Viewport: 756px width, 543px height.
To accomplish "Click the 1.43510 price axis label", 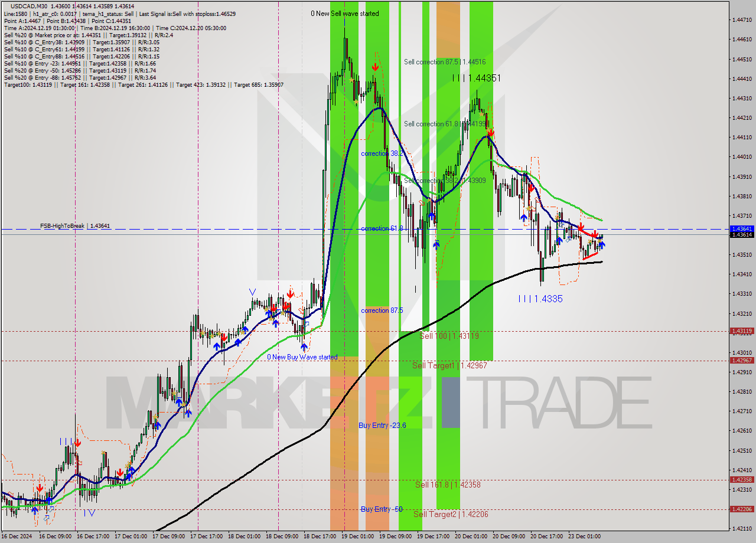I will pos(742,254).
